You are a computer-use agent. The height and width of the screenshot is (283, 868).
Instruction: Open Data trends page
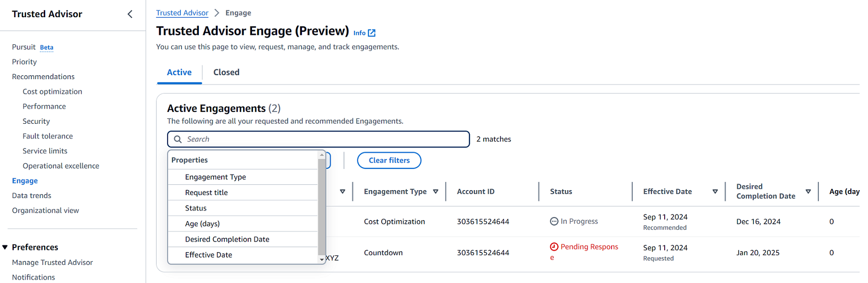[x=31, y=196]
